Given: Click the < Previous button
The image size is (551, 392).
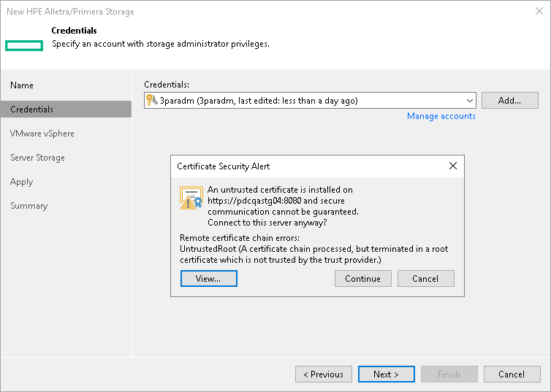Looking at the screenshot, I should [324, 374].
